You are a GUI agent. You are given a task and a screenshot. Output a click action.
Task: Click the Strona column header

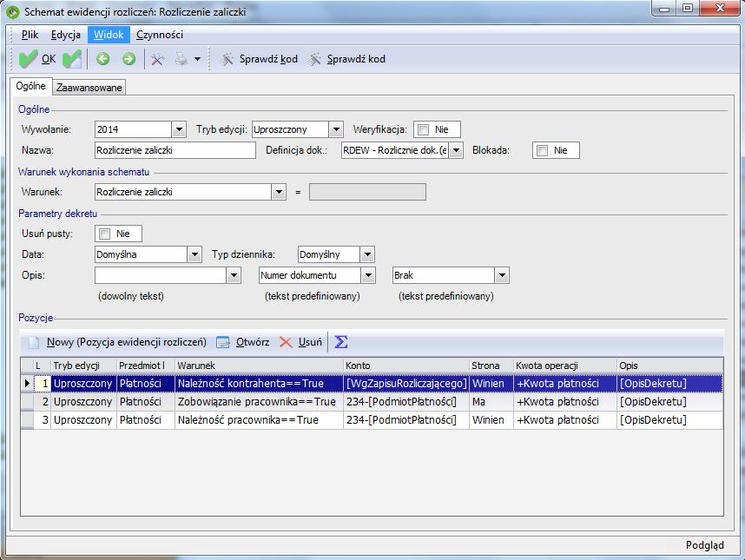tap(491, 366)
